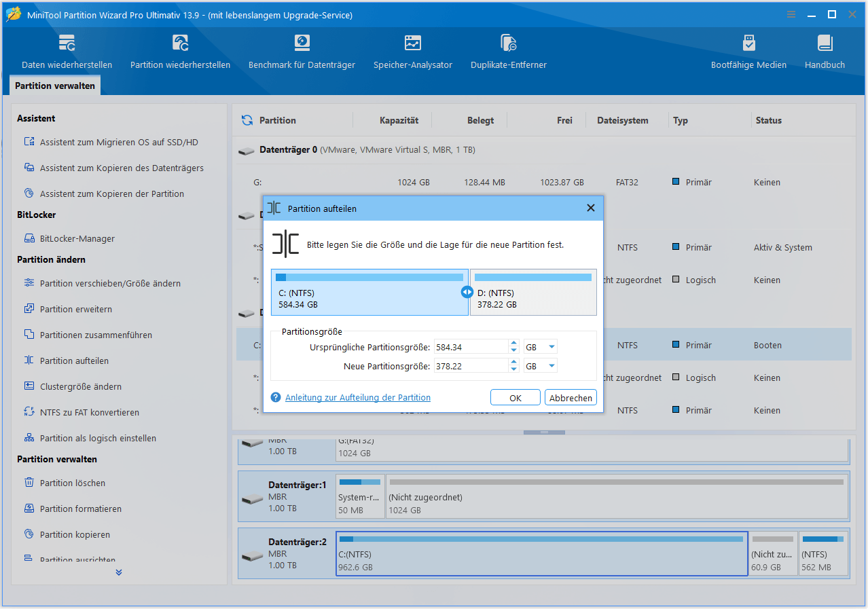Select Partition erweitern
The width and height of the screenshot is (868, 609).
(x=75, y=309)
